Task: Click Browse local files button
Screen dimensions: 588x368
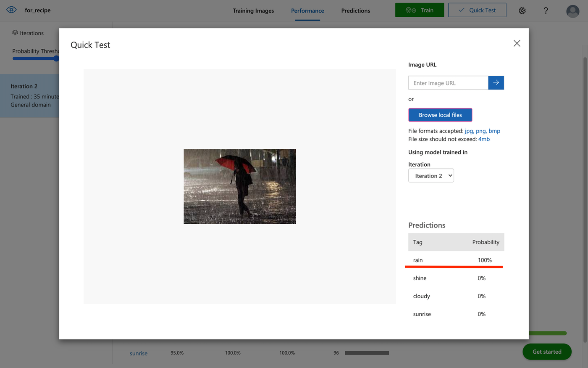Action: (x=440, y=115)
